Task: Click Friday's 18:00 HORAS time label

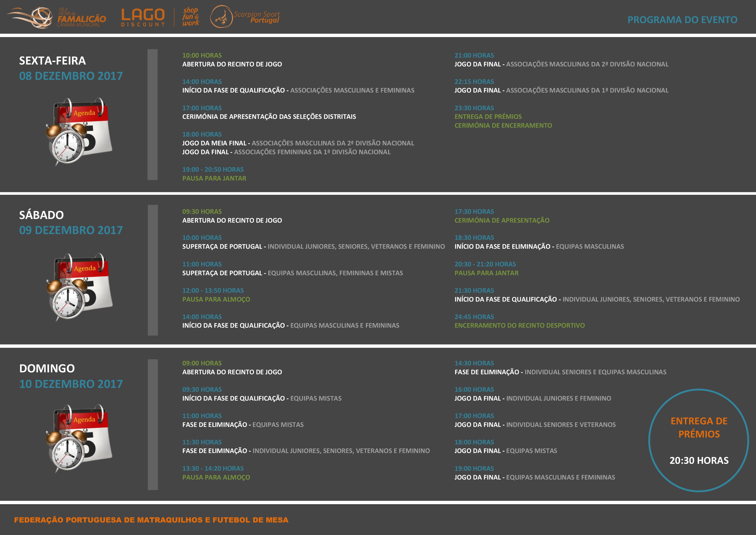Action: (202, 134)
